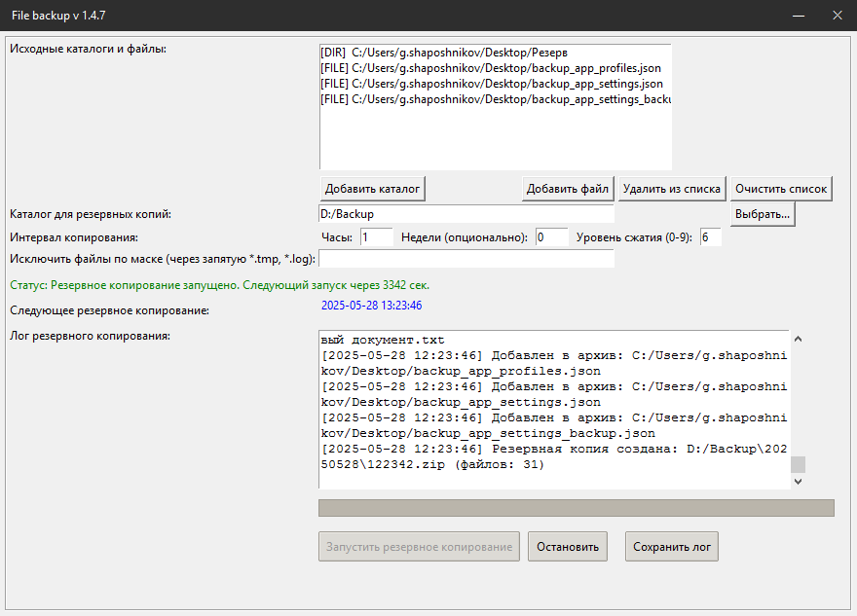Click the log's first line 'вый документ.txt'
857x616 pixels.
383,341
